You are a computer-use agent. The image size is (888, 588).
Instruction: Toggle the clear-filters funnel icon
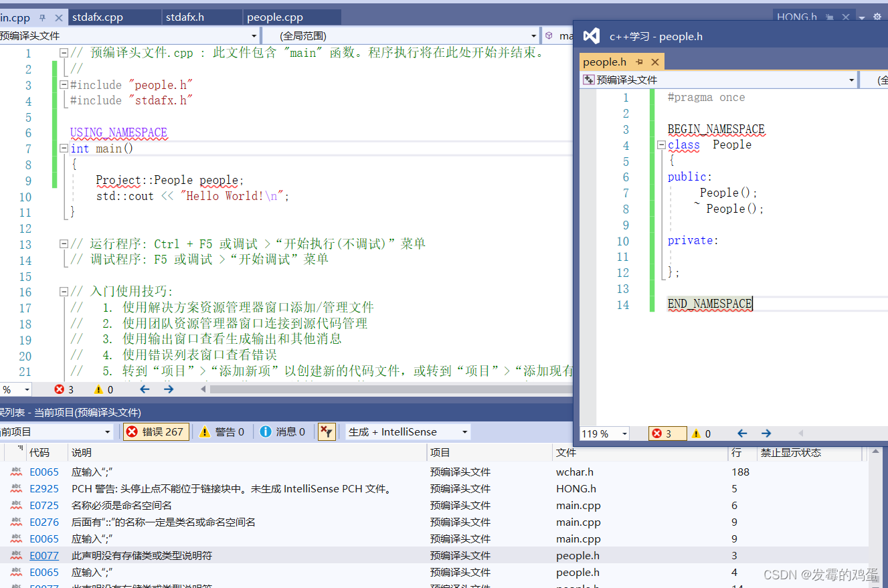(326, 431)
